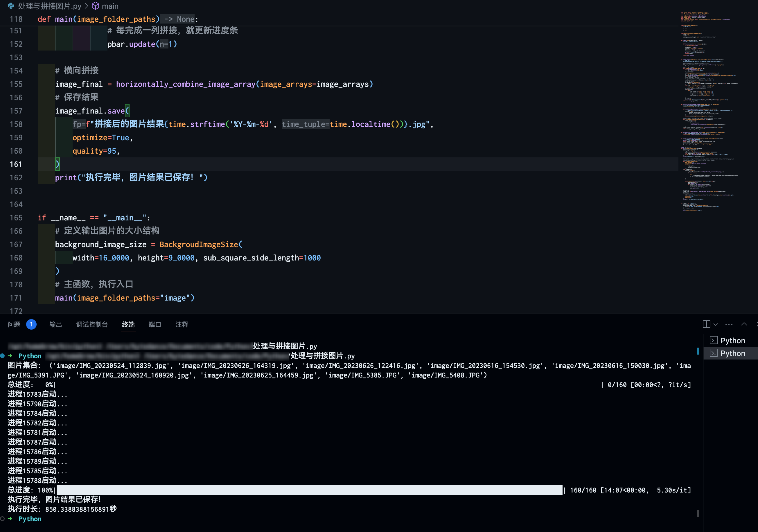Expand the split terminal dropdown arrow
The width and height of the screenshot is (758, 532).
click(x=715, y=324)
